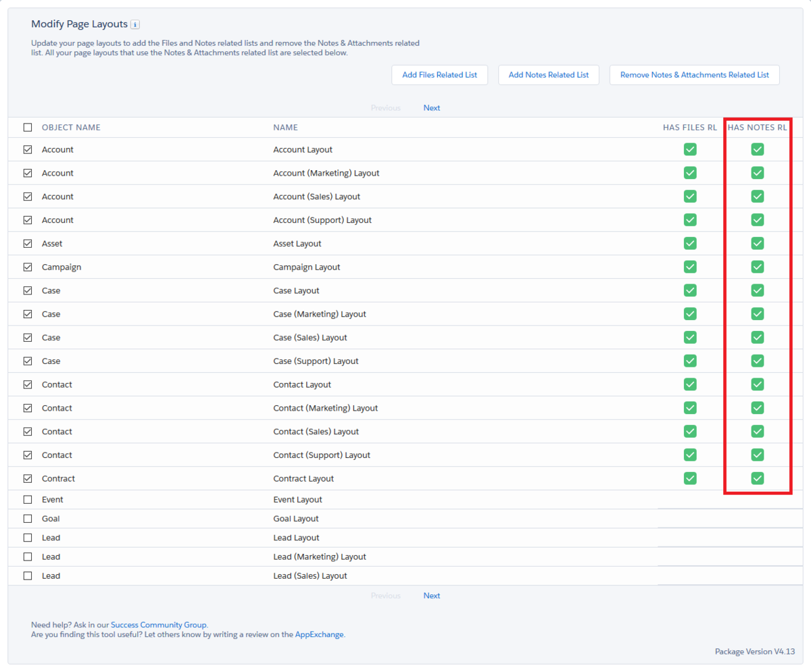Click Has Notes RL checkmark for Account (Sales) Layout
811x672 pixels.
[758, 197]
